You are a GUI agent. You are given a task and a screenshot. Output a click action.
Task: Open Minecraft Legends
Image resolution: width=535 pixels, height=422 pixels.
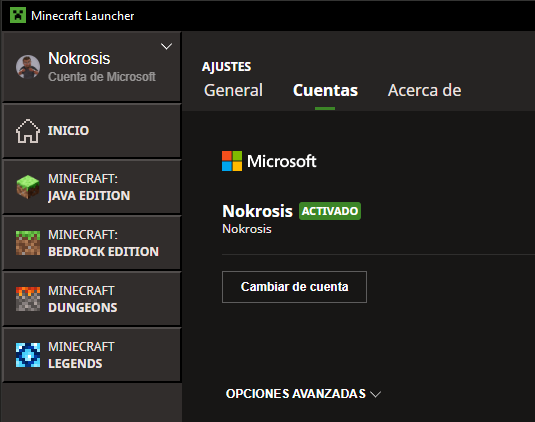[91, 355]
